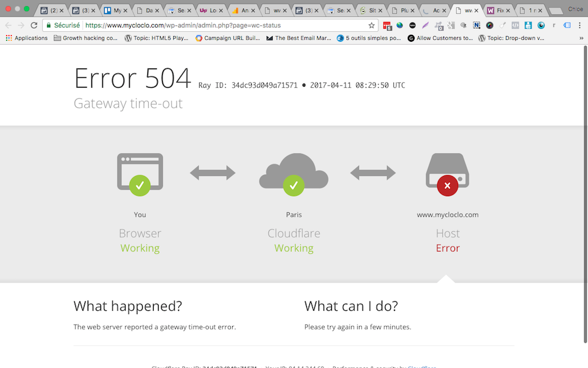Select the Gateway time-out subtitle
Image resolution: width=588 pixels, height=368 pixels.
point(128,103)
